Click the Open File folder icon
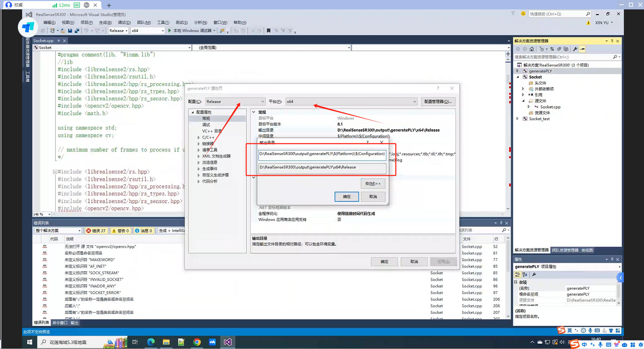The image size is (644, 349). (x=63, y=31)
